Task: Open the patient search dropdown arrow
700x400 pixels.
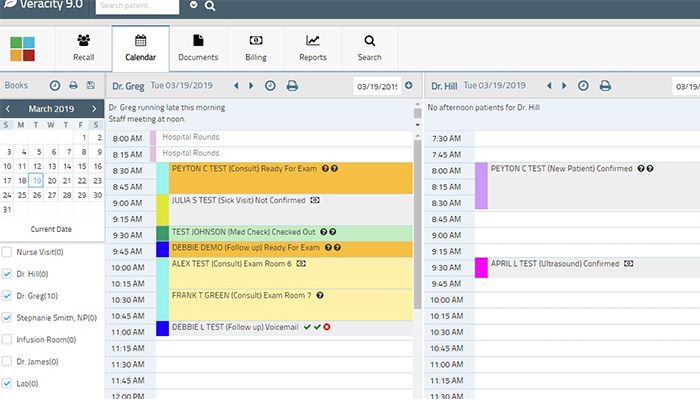Action: click(x=194, y=5)
